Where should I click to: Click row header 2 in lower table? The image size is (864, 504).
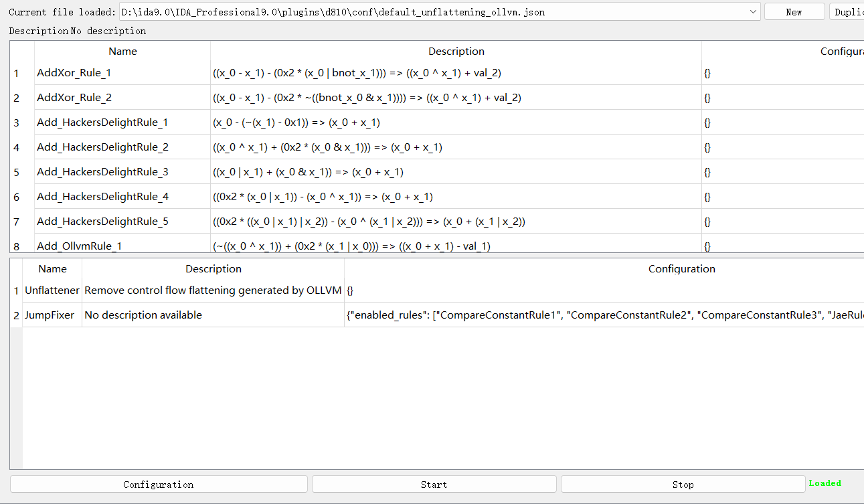tap(16, 315)
